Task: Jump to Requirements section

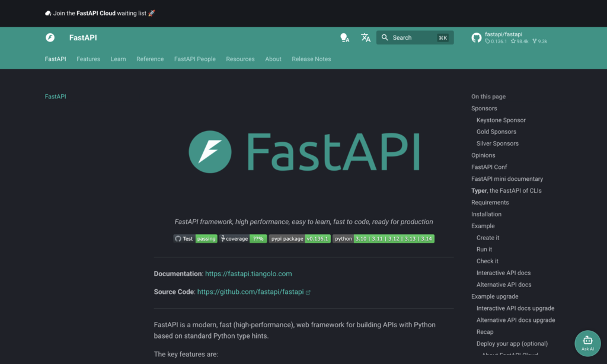Action: pyautogui.click(x=490, y=202)
